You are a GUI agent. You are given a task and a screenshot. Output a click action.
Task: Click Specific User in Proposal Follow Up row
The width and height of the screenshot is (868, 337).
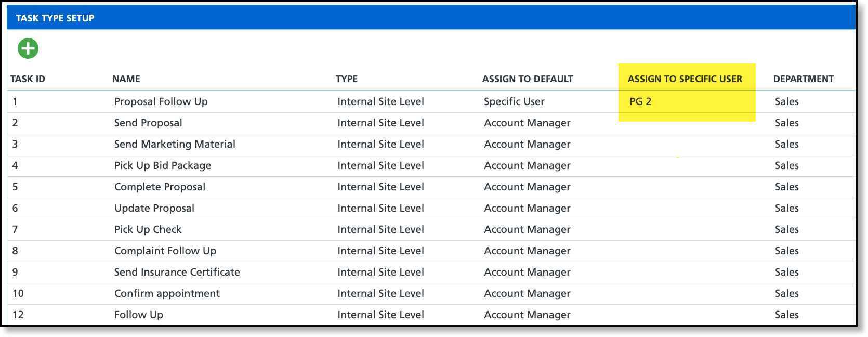(x=514, y=101)
